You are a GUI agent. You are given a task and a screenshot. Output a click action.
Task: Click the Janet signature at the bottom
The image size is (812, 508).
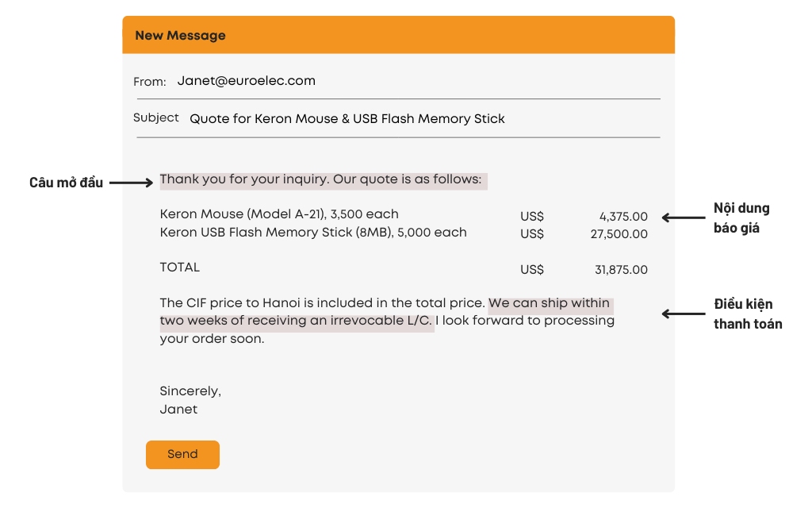[x=178, y=410]
